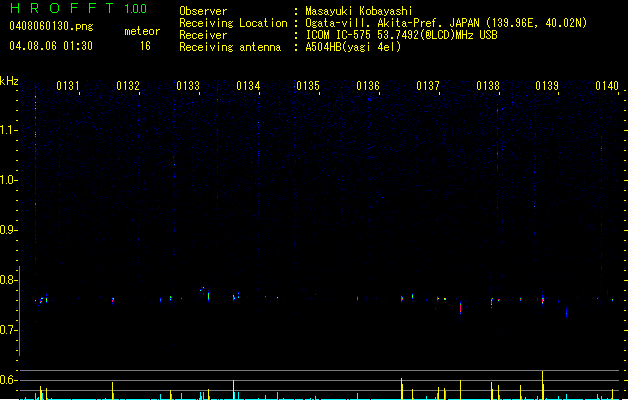The width and height of the screenshot is (629, 400).
Task: Click the tallest yellow intensity peak near 0139
Action: click(x=542, y=385)
